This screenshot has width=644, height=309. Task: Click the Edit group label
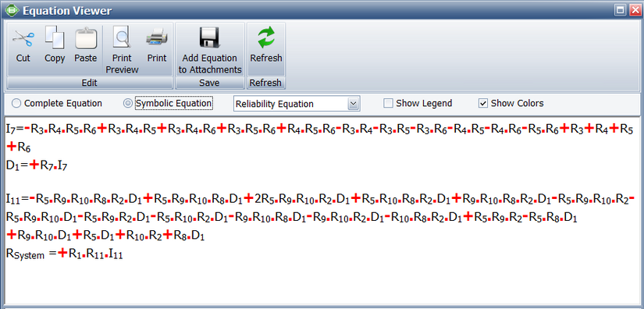point(90,83)
